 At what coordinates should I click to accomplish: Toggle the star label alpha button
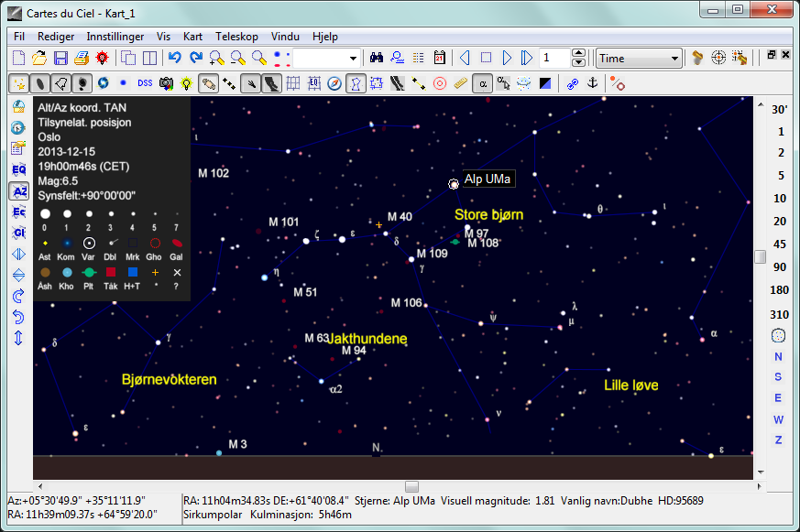click(482, 84)
